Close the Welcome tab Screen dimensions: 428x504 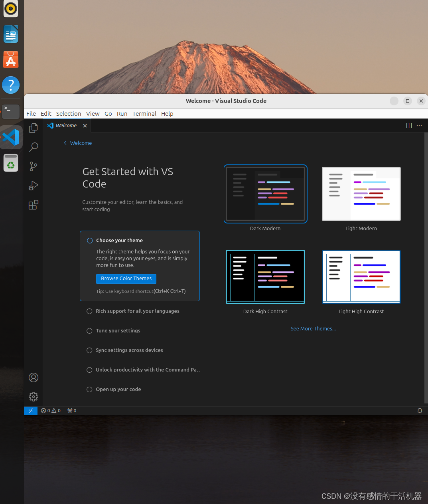[85, 126]
